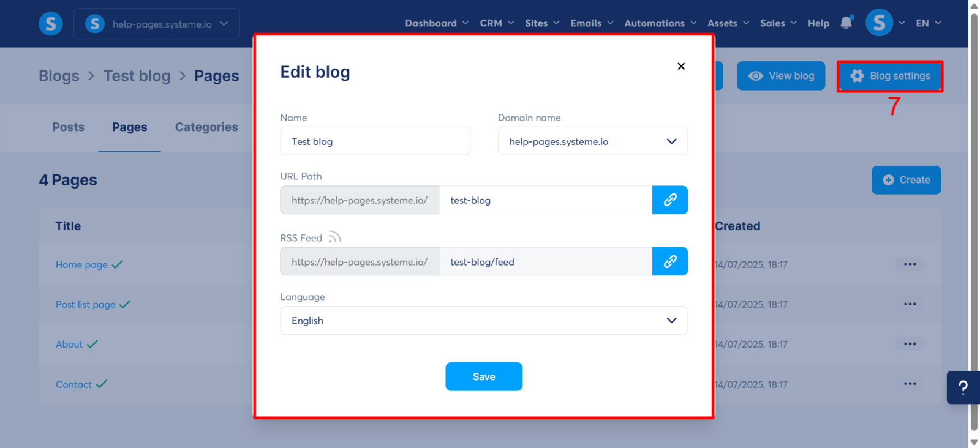
Task: Click the Save button
Action: click(x=484, y=376)
